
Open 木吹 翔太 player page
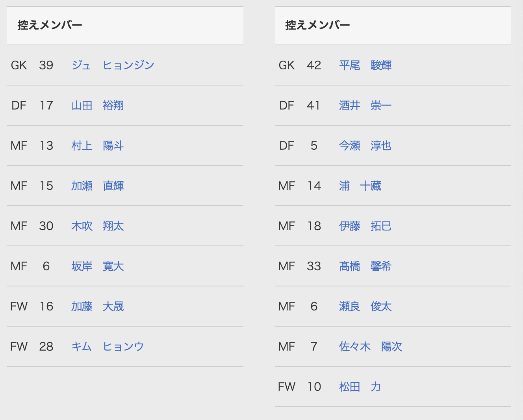(x=97, y=226)
